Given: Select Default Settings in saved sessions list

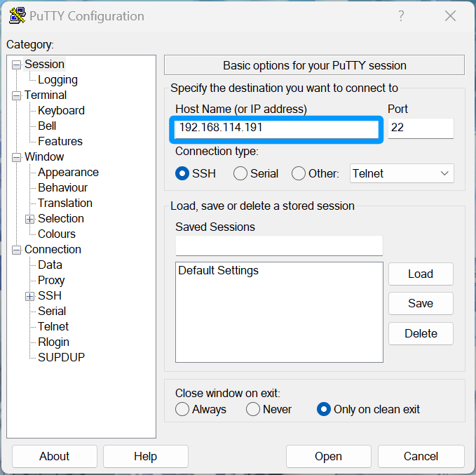Looking at the screenshot, I should click(218, 271).
